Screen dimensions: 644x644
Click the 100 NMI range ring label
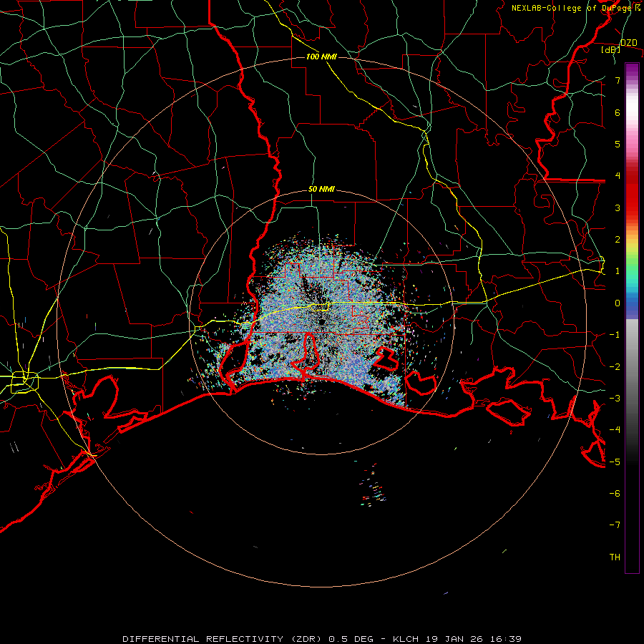[321, 57]
